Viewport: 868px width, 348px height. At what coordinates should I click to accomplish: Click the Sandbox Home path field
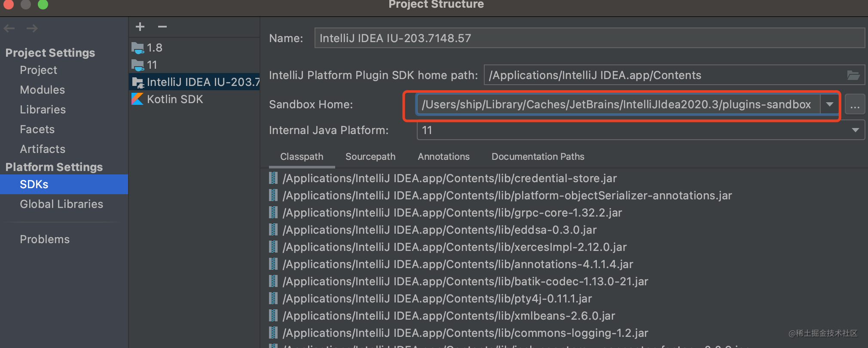[618, 104]
